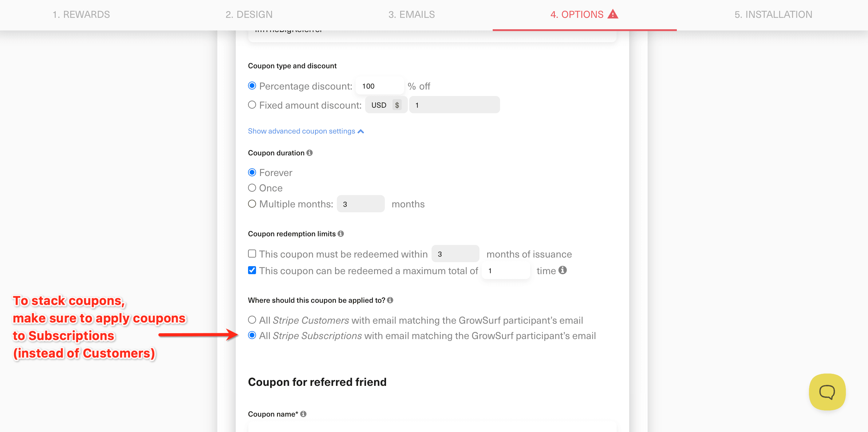Select the Fixed amount discount option
The height and width of the screenshot is (432, 868).
pos(252,105)
